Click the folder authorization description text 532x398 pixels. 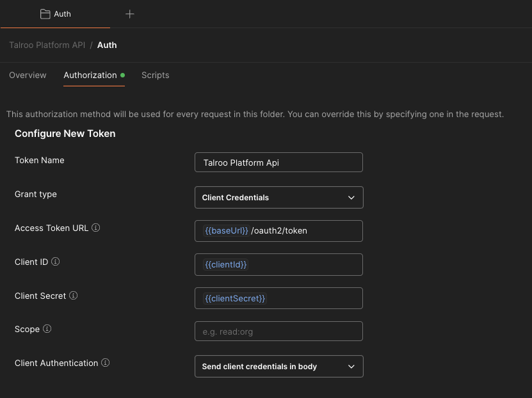tap(255, 115)
